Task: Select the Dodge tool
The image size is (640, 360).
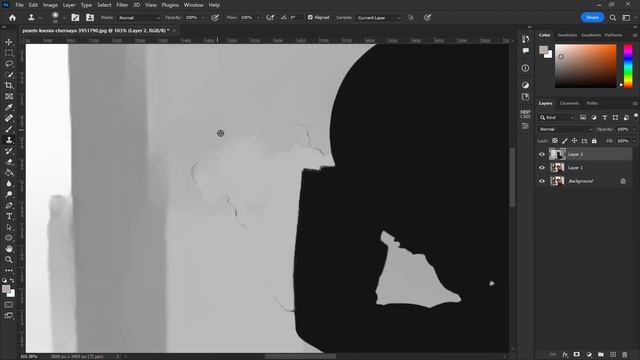Action: pos(9,194)
